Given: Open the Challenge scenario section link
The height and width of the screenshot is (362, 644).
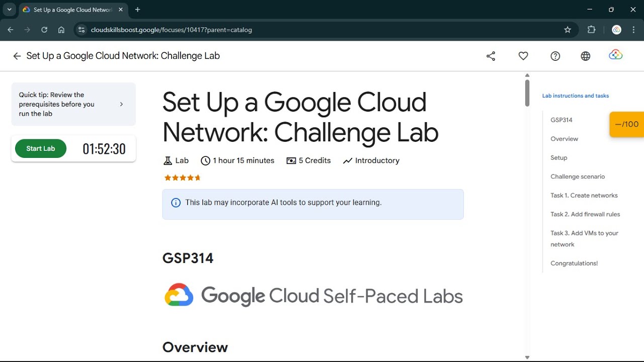Looking at the screenshot, I should tap(578, 176).
